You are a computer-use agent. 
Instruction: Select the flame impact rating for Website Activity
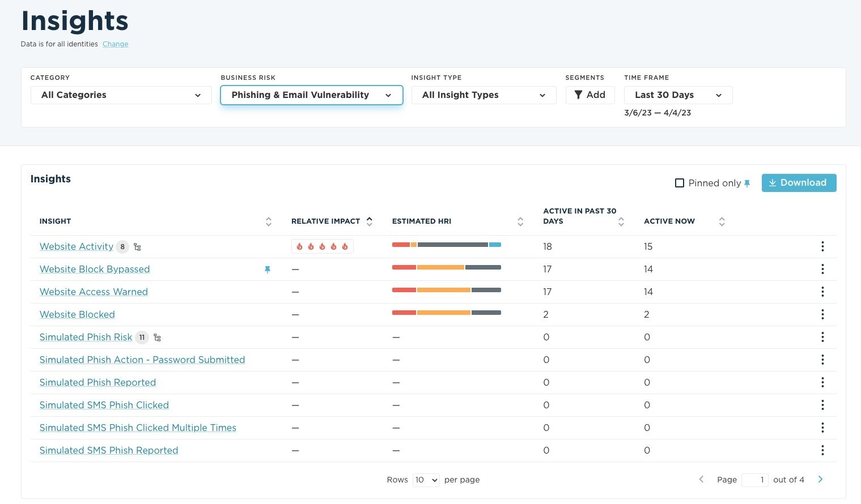(x=322, y=246)
